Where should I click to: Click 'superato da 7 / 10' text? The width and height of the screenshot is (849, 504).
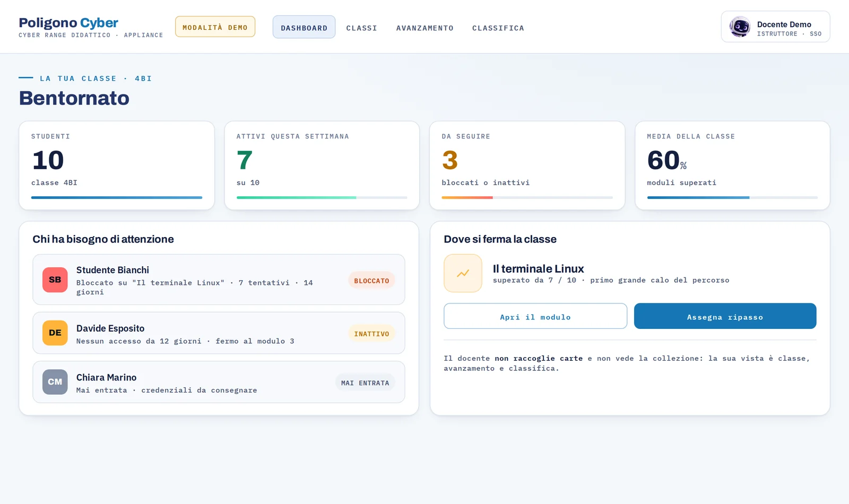point(534,280)
